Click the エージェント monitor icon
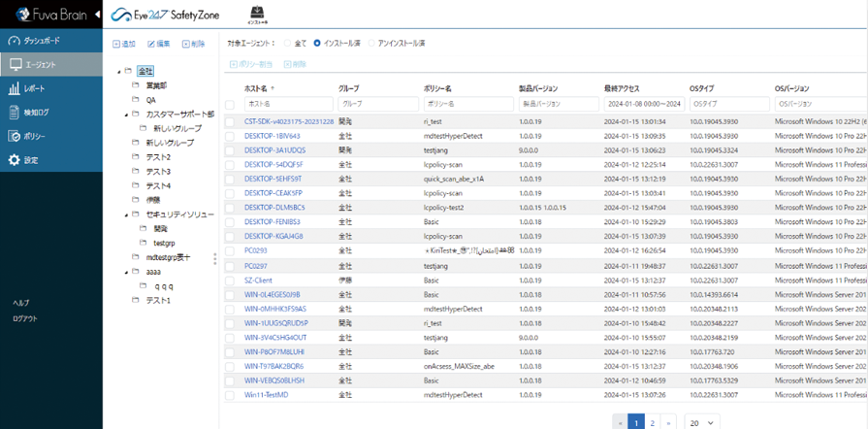 tap(16, 65)
